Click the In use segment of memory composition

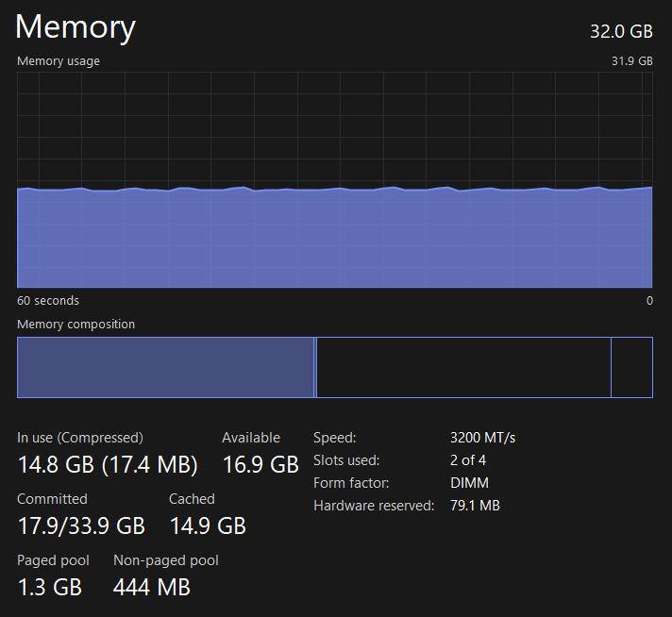coord(165,367)
